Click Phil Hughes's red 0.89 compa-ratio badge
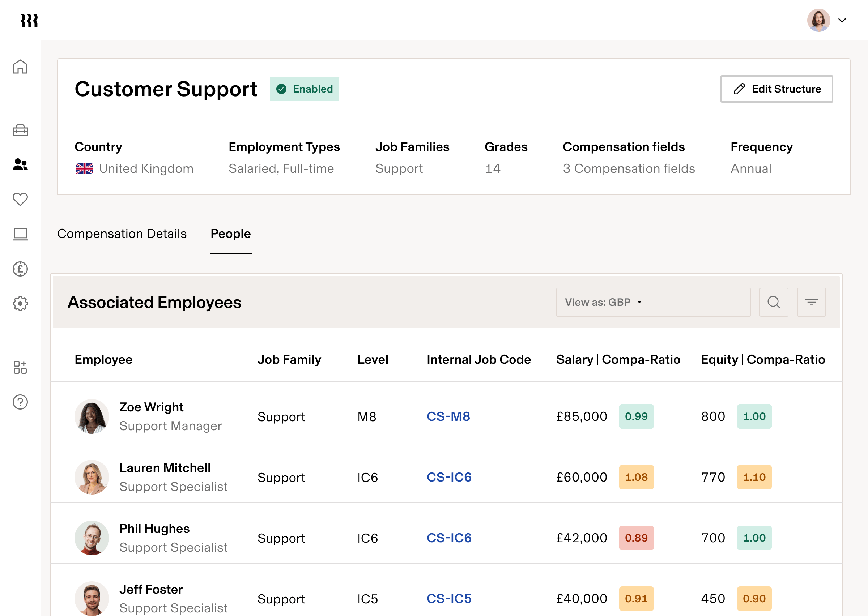 click(636, 538)
